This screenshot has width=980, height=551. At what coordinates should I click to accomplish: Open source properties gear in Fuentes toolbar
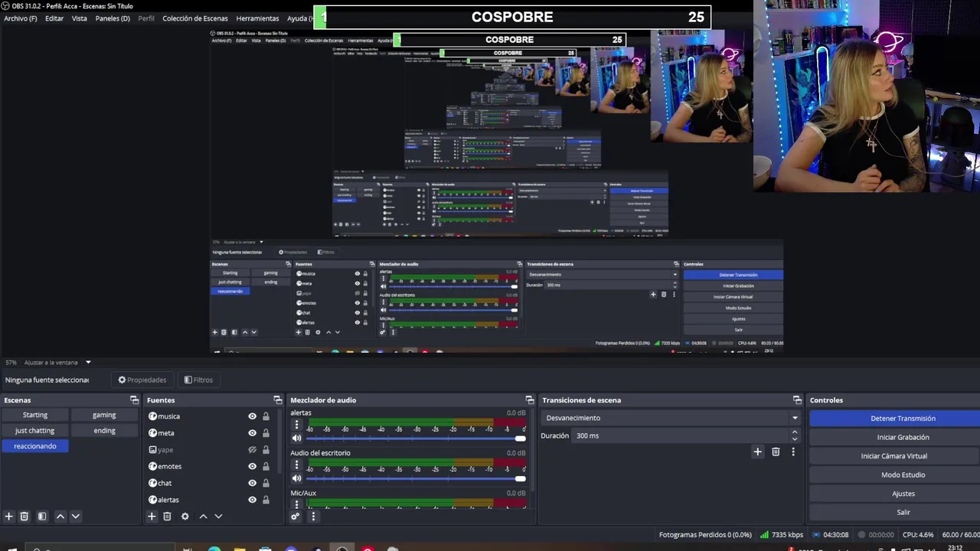[185, 517]
